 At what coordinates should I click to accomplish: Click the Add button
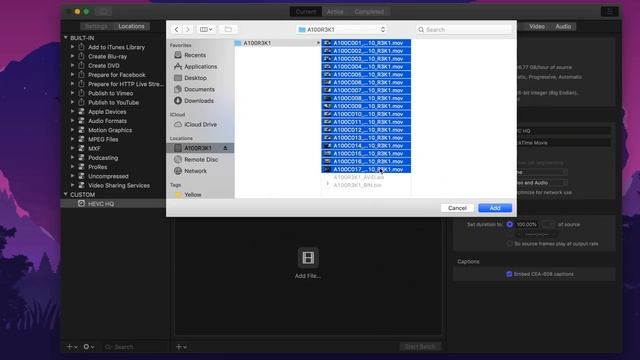pos(495,208)
